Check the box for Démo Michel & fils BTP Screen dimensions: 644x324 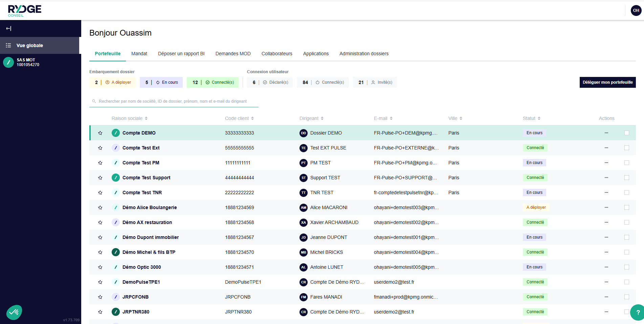626,252
